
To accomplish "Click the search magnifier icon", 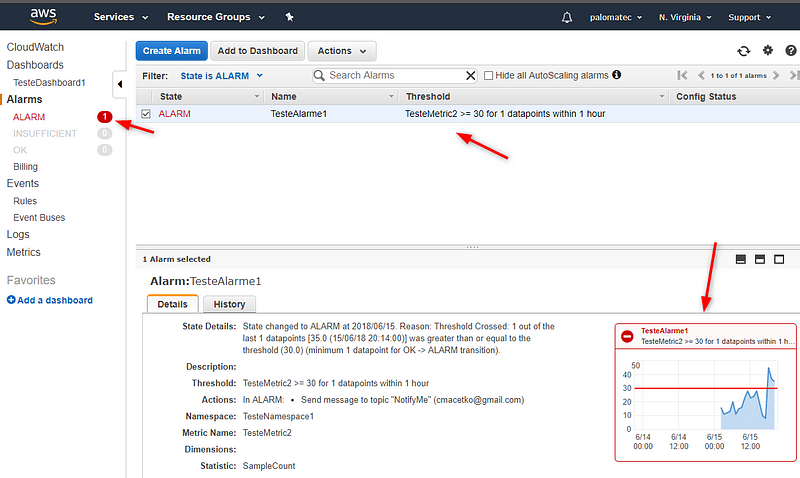I will [319, 76].
